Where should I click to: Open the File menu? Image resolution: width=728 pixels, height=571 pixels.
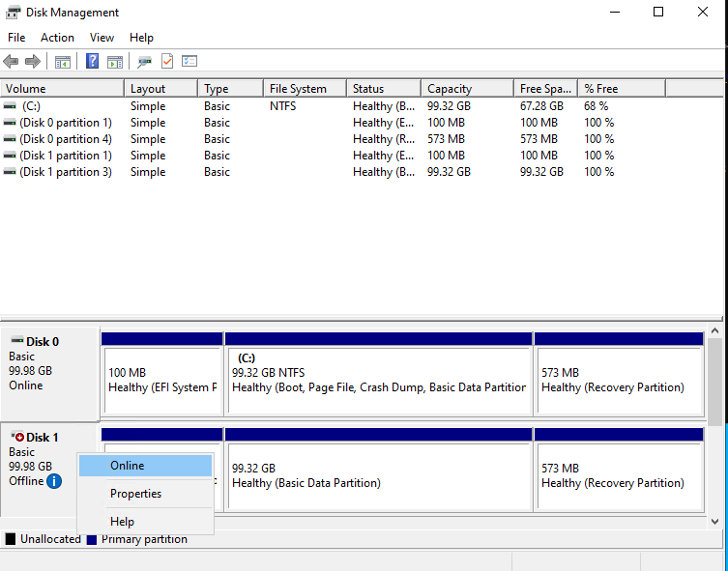pyautogui.click(x=16, y=38)
